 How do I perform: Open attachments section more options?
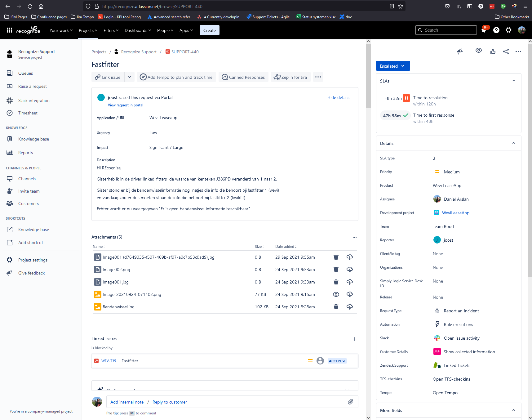tap(355, 238)
